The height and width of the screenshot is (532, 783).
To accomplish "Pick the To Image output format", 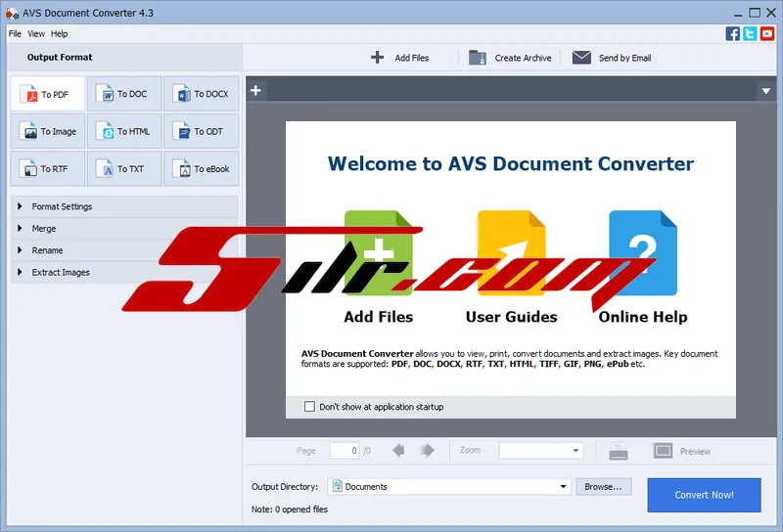I will click(47, 131).
